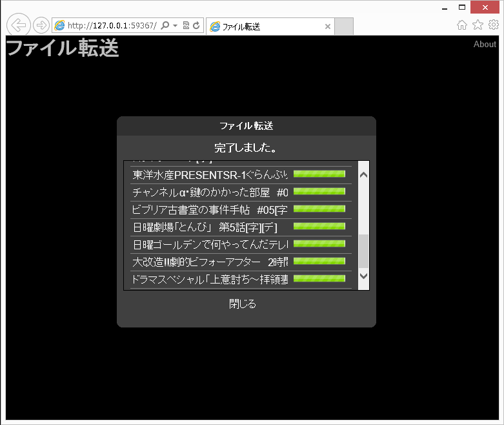Click the Compatibility View icon in address bar

(x=186, y=26)
